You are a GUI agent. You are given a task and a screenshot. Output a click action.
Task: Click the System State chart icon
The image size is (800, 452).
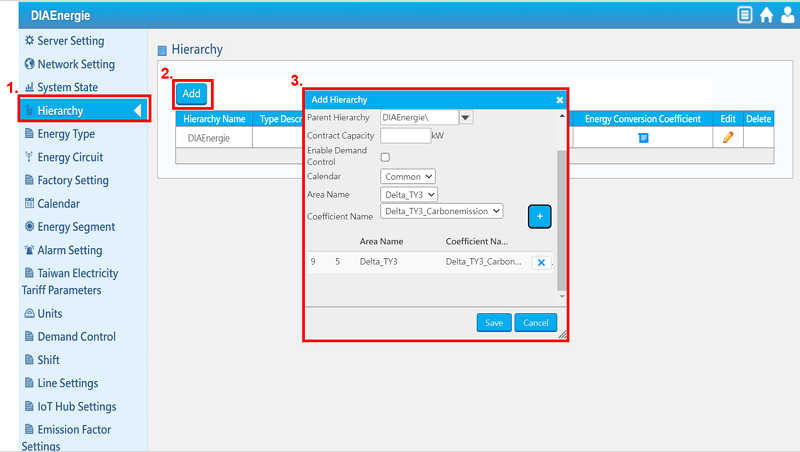pos(30,87)
